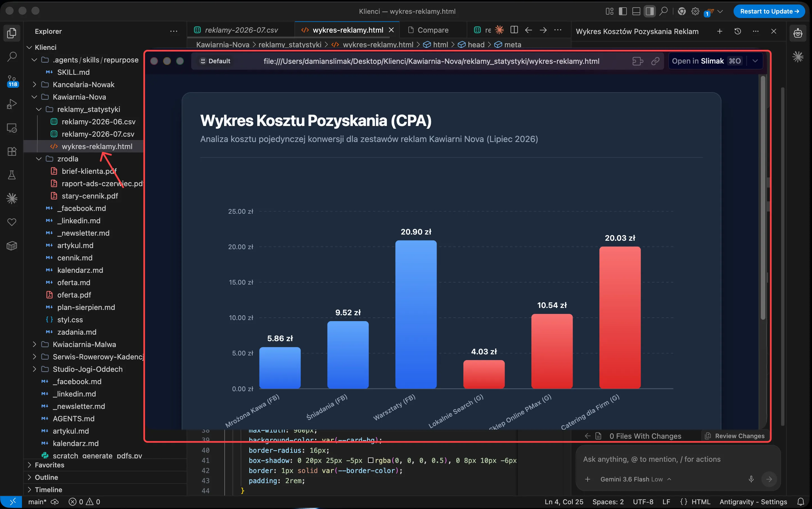
Task: Collapse the zrodla folder
Action: 39,159
